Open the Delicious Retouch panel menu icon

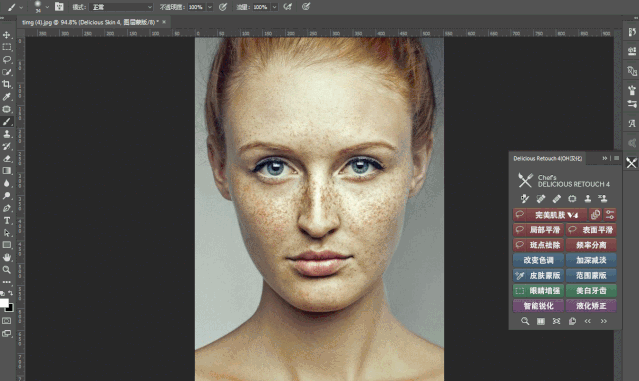click(616, 158)
